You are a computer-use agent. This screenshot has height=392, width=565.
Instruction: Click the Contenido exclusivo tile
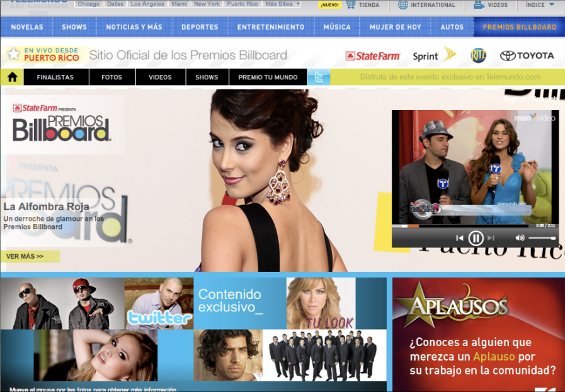point(240,303)
